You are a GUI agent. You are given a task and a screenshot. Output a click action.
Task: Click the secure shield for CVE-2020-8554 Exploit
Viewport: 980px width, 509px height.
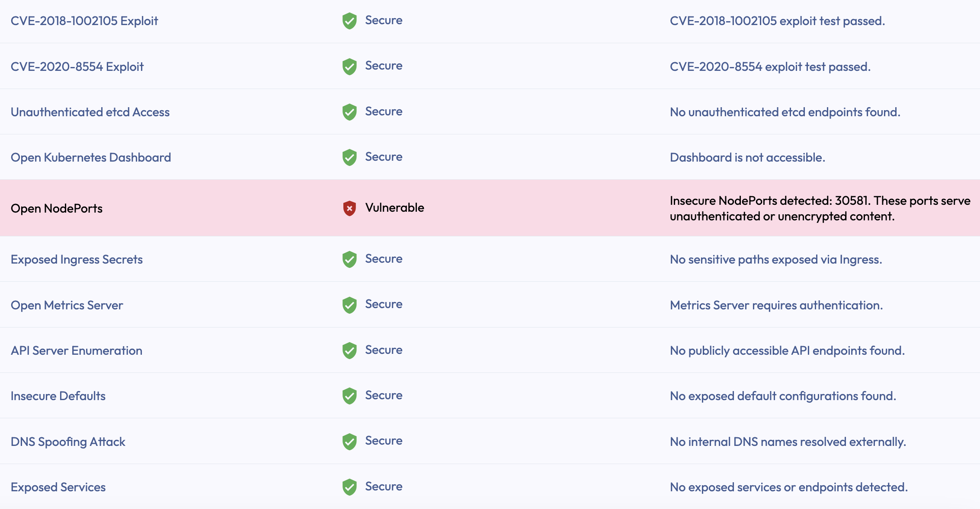tap(349, 67)
